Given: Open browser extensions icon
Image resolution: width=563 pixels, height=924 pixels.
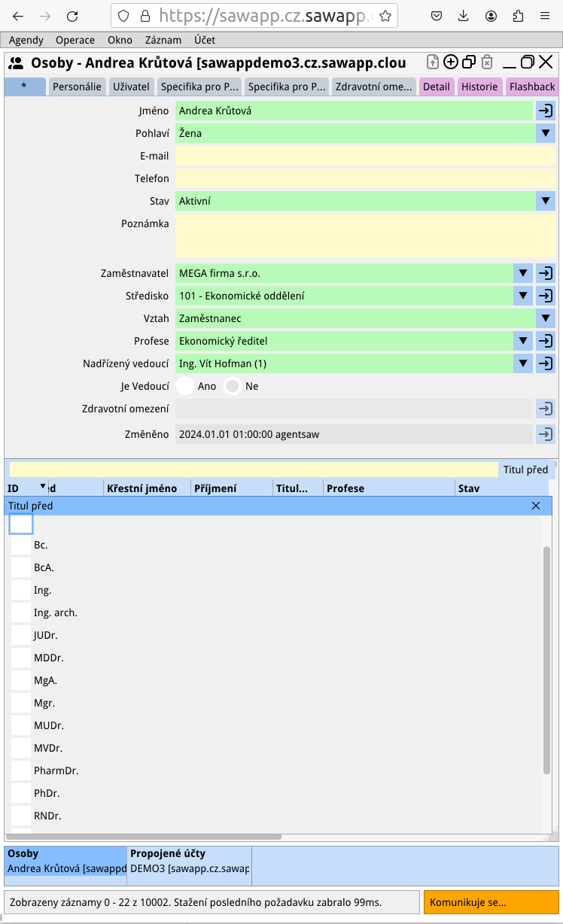Looking at the screenshot, I should [518, 16].
